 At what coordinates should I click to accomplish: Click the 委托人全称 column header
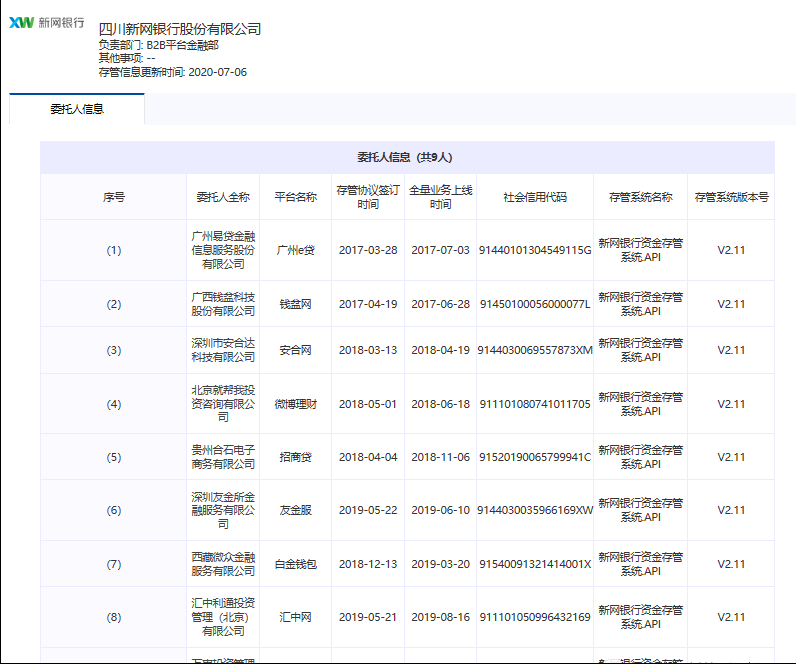click(223, 197)
